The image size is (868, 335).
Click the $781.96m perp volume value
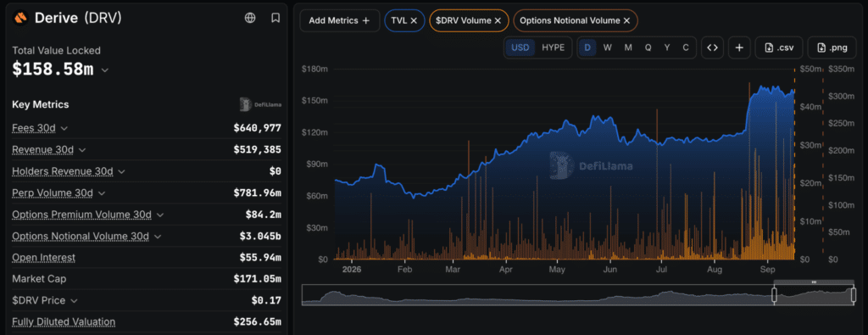click(x=258, y=193)
